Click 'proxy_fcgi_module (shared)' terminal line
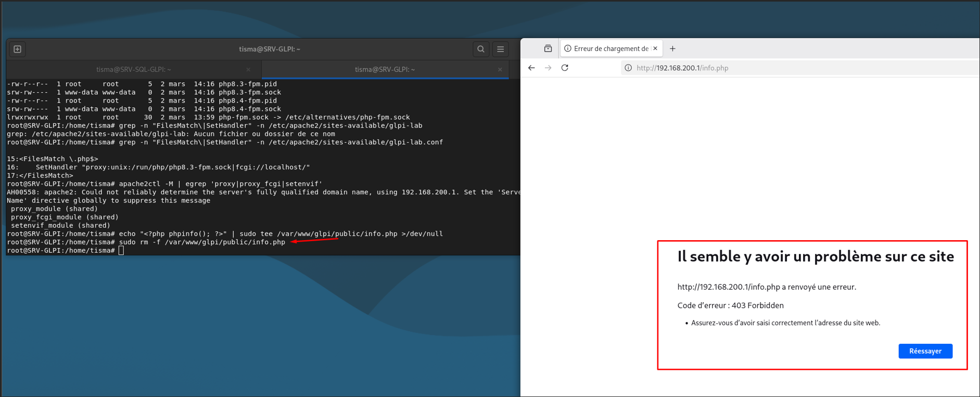This screenshot has height=397, width=980. click(x=65, y=217)
